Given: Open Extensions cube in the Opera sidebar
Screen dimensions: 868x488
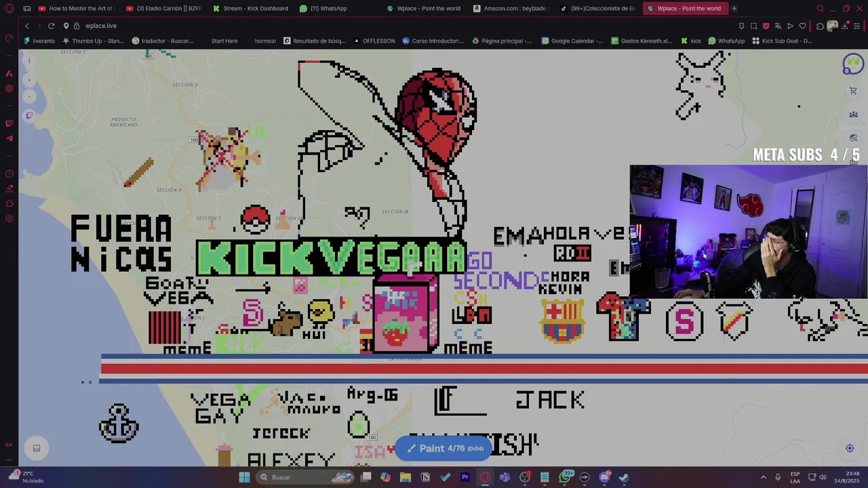Looking at the screenshot, I should [9, 204].
